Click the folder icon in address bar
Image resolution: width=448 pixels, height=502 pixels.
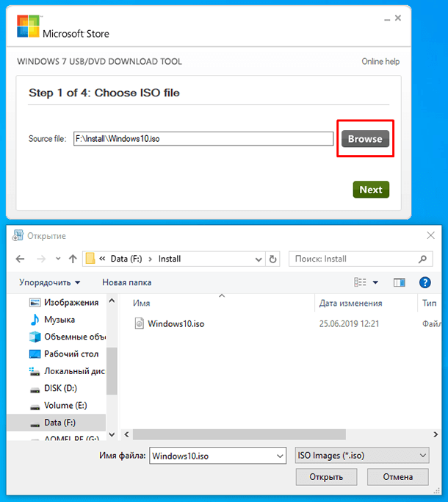(90, 259)
